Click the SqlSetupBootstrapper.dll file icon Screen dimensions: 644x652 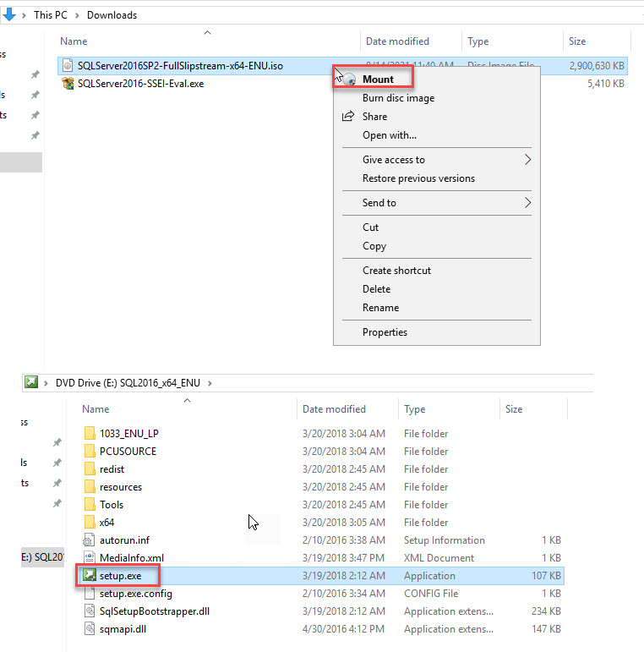pos(90,611)
